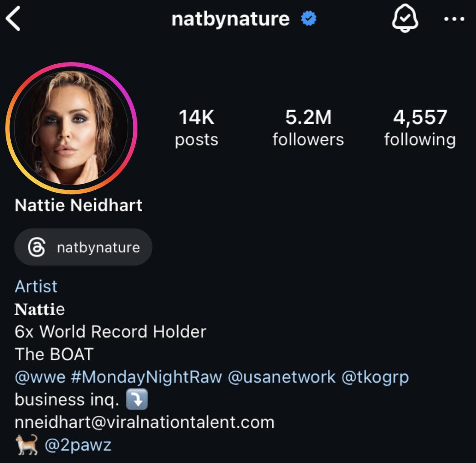
Task: Tap the cat emoji icon
Action: coord(26,445)
